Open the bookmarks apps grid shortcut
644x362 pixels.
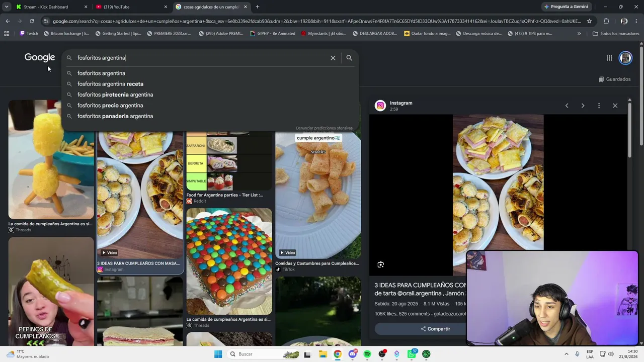[x=7, y=34]
